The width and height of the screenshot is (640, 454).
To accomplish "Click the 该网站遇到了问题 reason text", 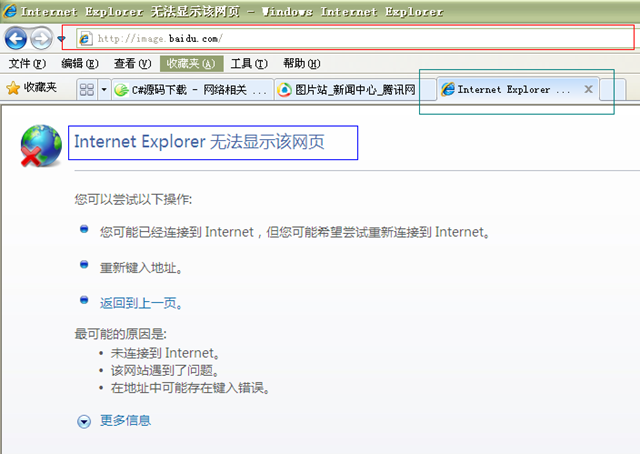I will point(165,371).
